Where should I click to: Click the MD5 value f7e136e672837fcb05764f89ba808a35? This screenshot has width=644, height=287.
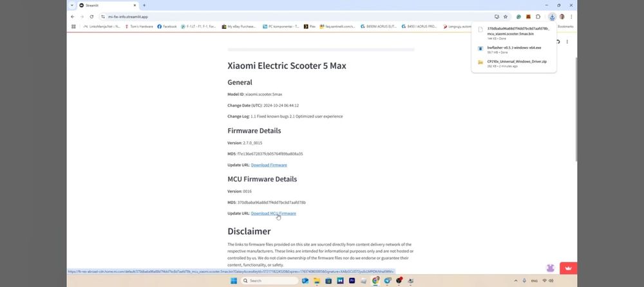point(270,154)
